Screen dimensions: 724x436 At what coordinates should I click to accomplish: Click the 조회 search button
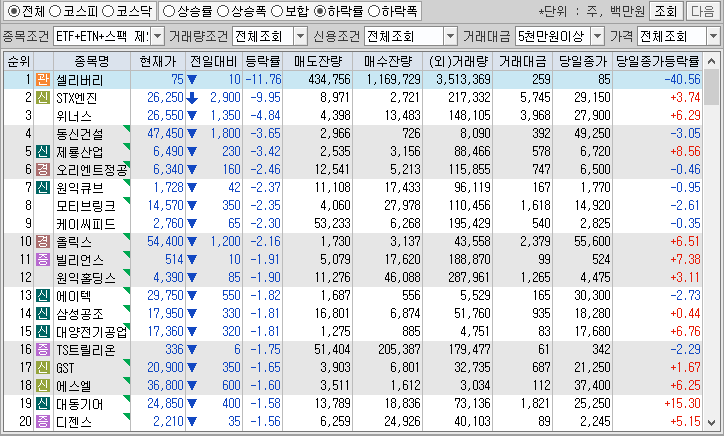pos(665,11)
